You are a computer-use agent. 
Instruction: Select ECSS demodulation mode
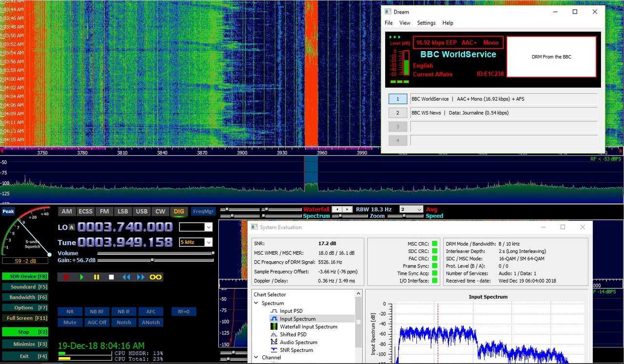[85, 211]
